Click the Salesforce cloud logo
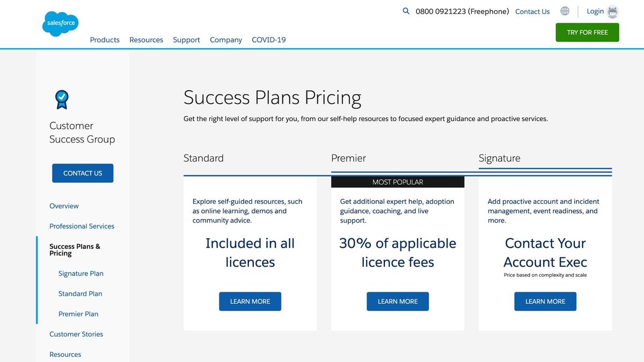Screen dimensions: 644x362 tap(60, 23)
